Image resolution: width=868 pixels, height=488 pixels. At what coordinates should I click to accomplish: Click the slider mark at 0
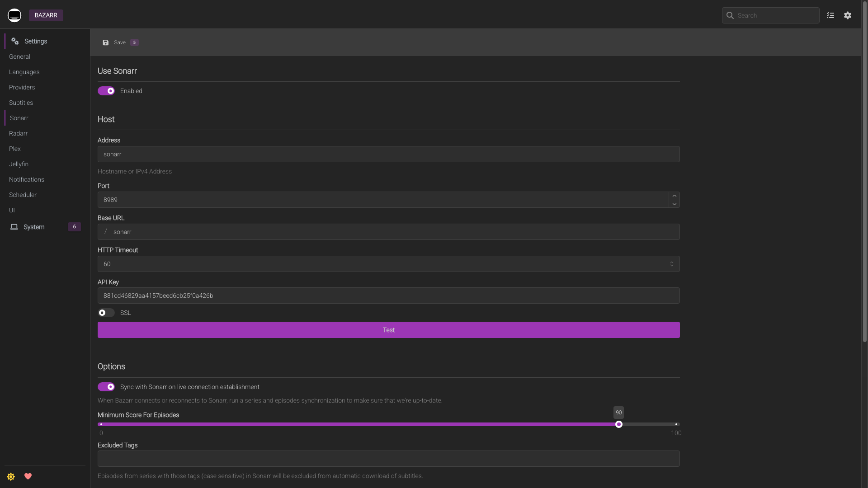coord(101,424)
